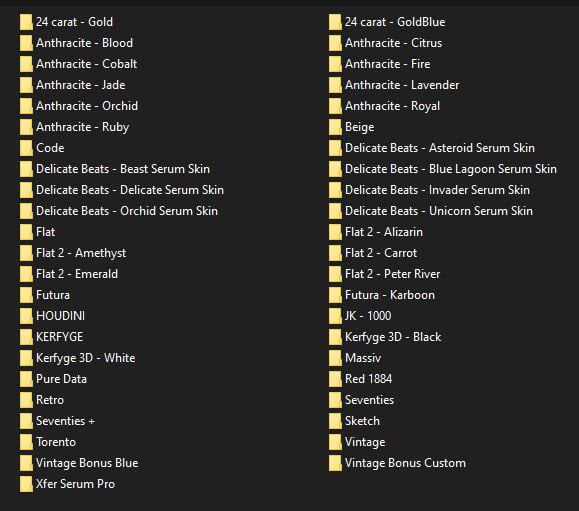Click the folder icon for 24 carat - Gold
Viewport: 579px width, 511px height.
[x=26, y=22]
